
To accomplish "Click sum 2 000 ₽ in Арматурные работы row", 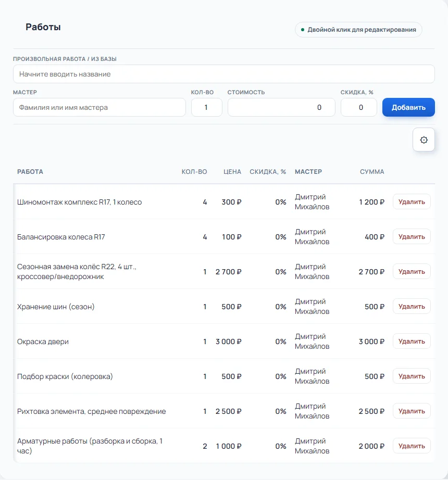I will tap(371, 446).
